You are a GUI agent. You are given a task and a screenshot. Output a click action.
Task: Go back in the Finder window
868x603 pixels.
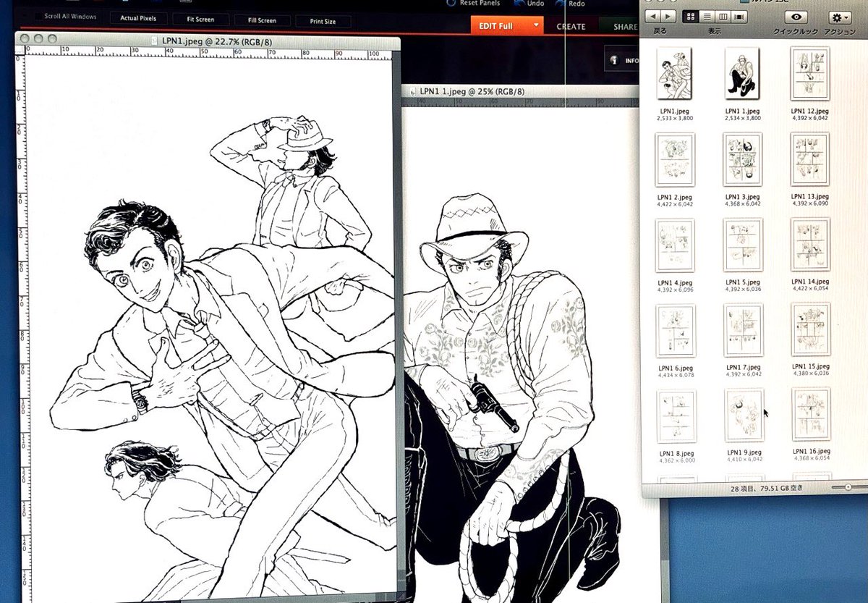click(653, 15)
